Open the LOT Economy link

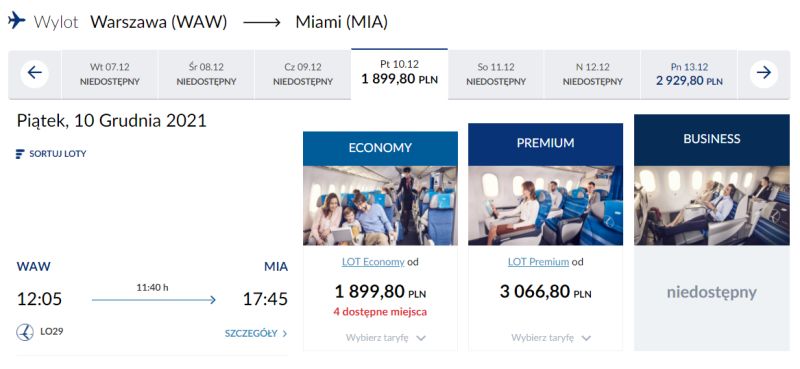click(x=373, y=262)
